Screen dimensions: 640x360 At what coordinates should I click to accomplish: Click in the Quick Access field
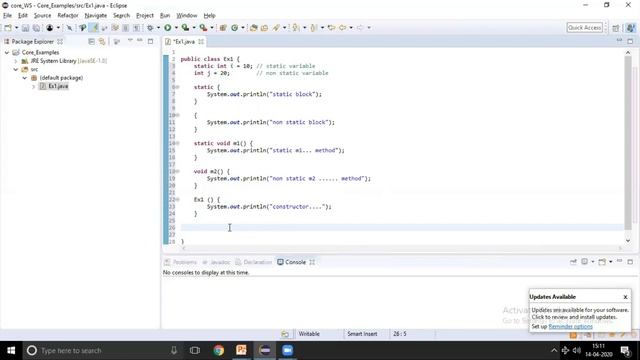[x=584, y=28]
